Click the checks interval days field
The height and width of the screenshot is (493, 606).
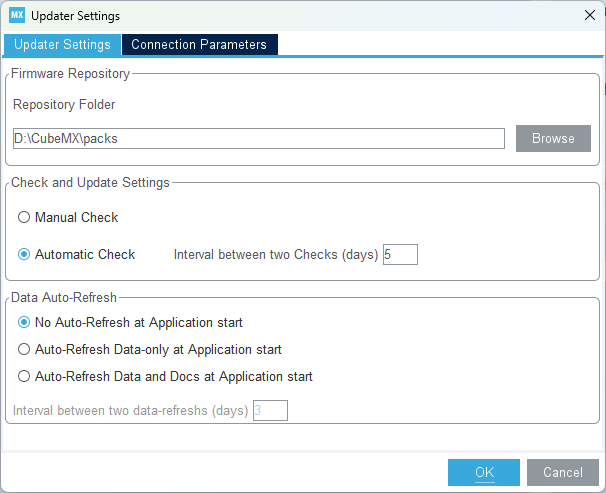(399, 254)
